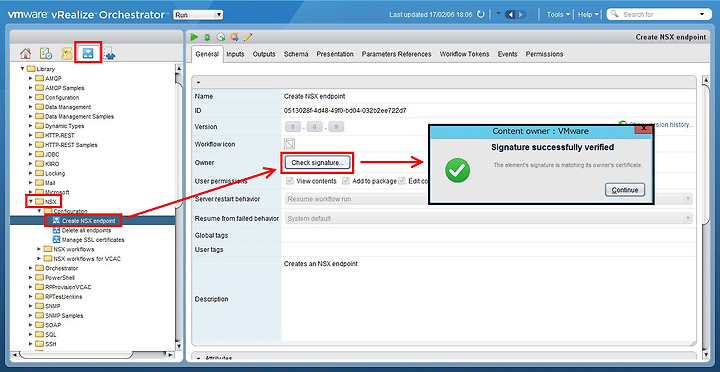Open the home view house icon
720x372 pixels.
tap(26, 54)
